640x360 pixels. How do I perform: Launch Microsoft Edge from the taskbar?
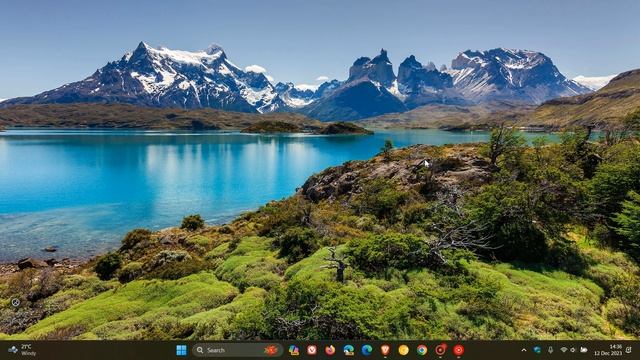[367, 350]
